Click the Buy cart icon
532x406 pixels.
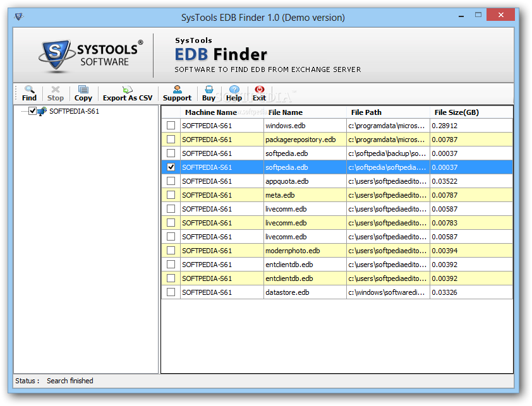(x=209, y=90)
